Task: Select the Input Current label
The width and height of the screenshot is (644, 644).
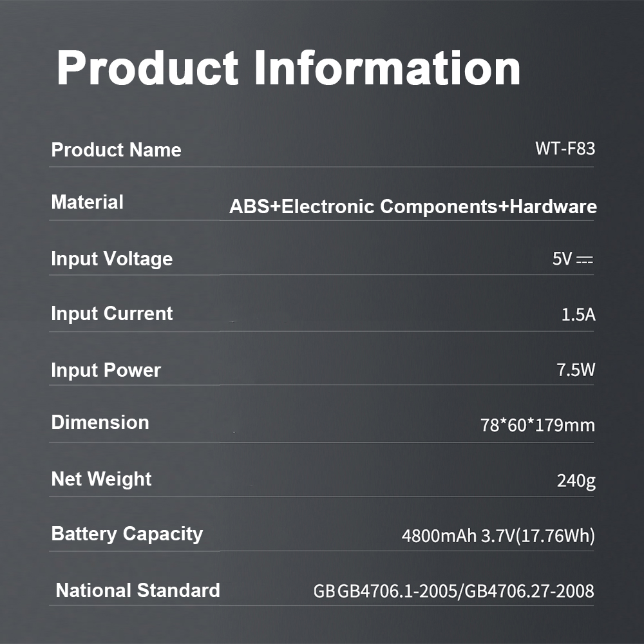Action: click(111, 314)
